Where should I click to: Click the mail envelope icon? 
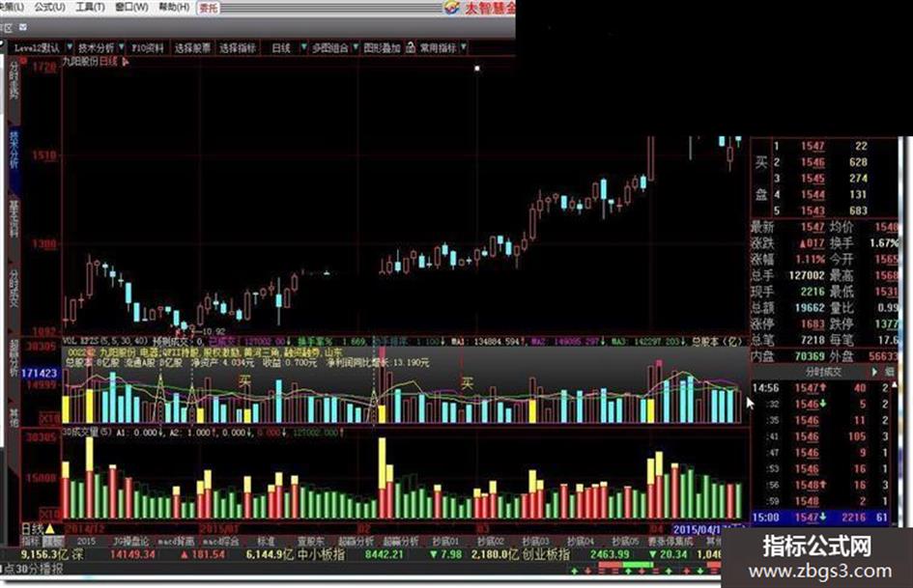click(x=23, y=27)
